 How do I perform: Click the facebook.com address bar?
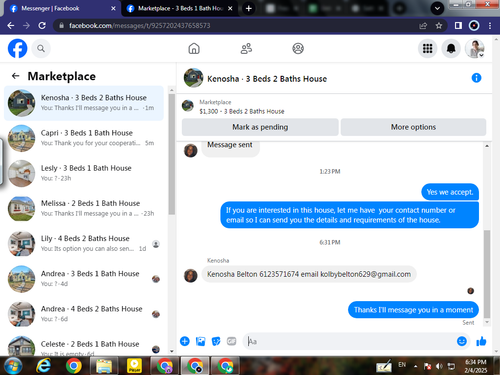pos(233,26)
